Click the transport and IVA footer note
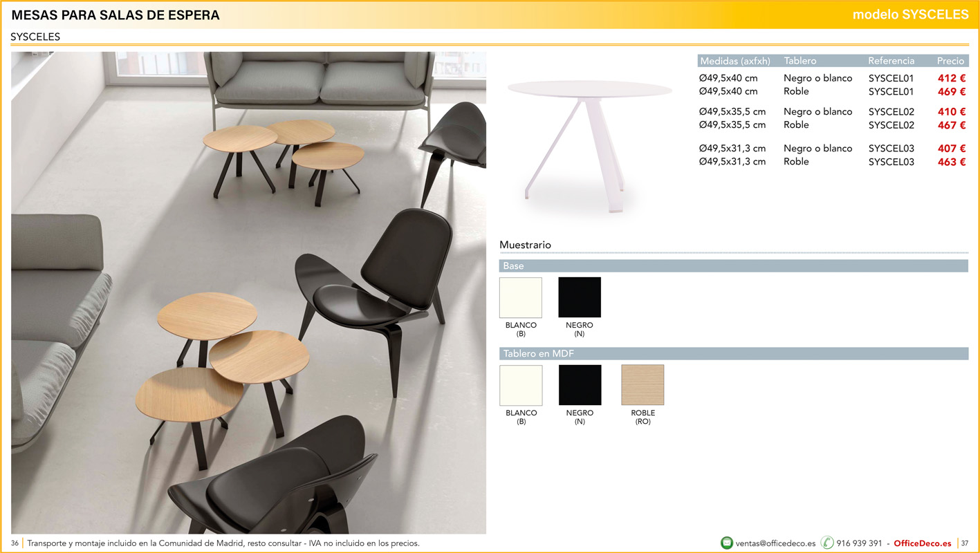Image resolution: width=980 pixels, height=553 pixels. (x=223, y=543)
